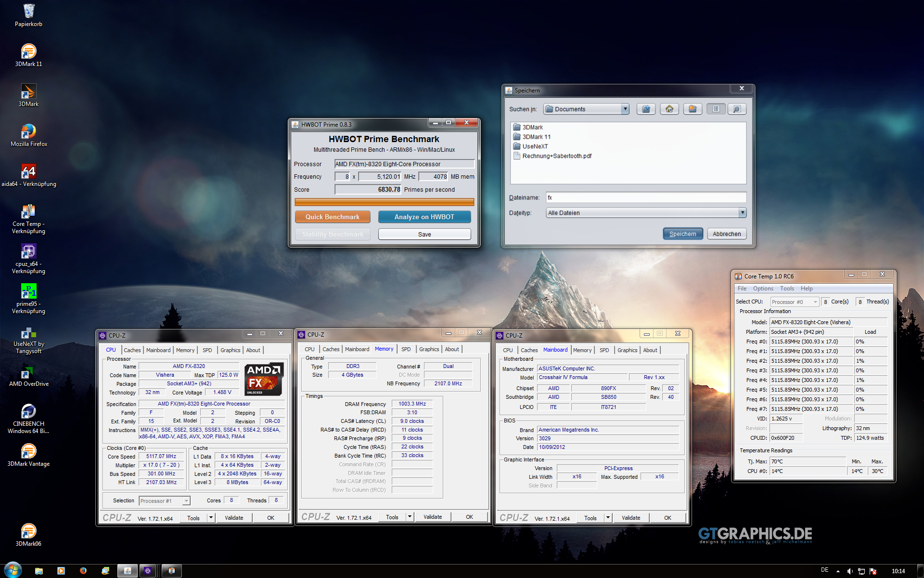Select the prime95 desktop shortcut
Viewport: 924px width, 578px height.
coord(28,299)
